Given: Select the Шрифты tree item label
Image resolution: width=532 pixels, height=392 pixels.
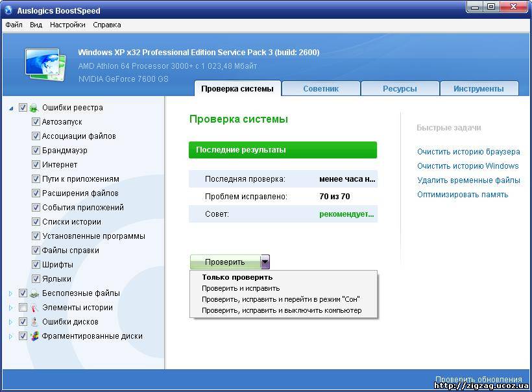Looking at the screenshot, I should (x=58, y=264).
